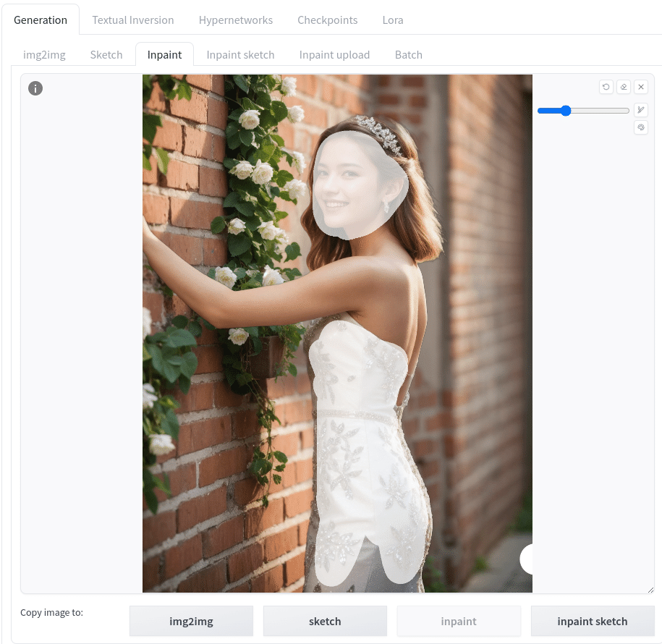Open the brush color palette icon

(641, 127)
